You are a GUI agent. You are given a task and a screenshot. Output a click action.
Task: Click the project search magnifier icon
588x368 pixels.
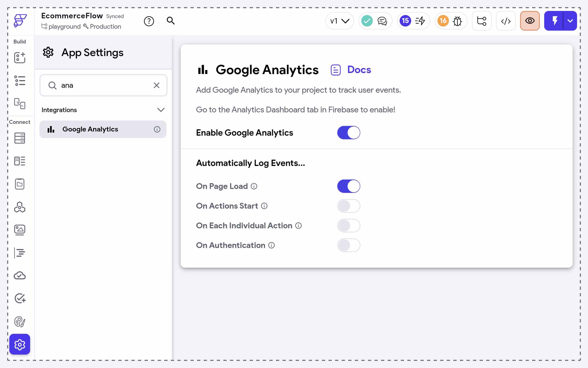click(171, 21)
